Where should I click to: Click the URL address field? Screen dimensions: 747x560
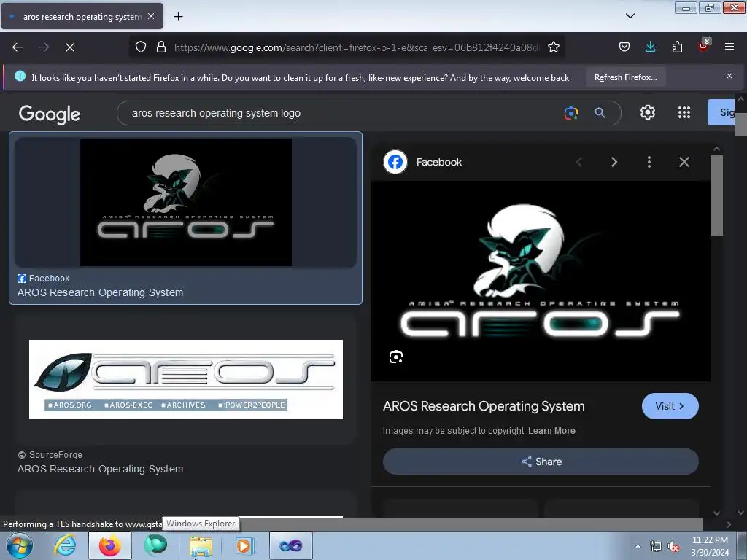[x=356, y=47]
